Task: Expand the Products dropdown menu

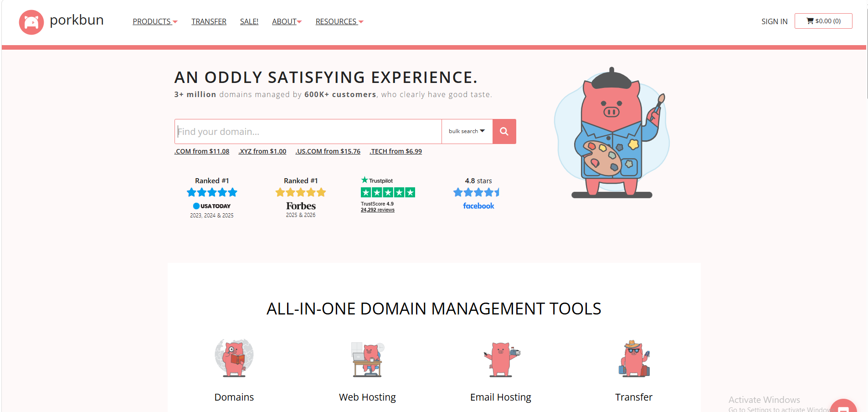Action: (155, 21)
